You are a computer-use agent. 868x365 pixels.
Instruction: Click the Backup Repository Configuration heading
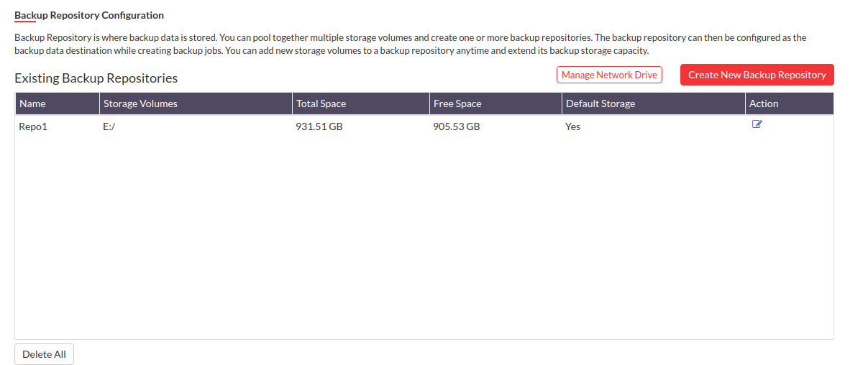89,15
